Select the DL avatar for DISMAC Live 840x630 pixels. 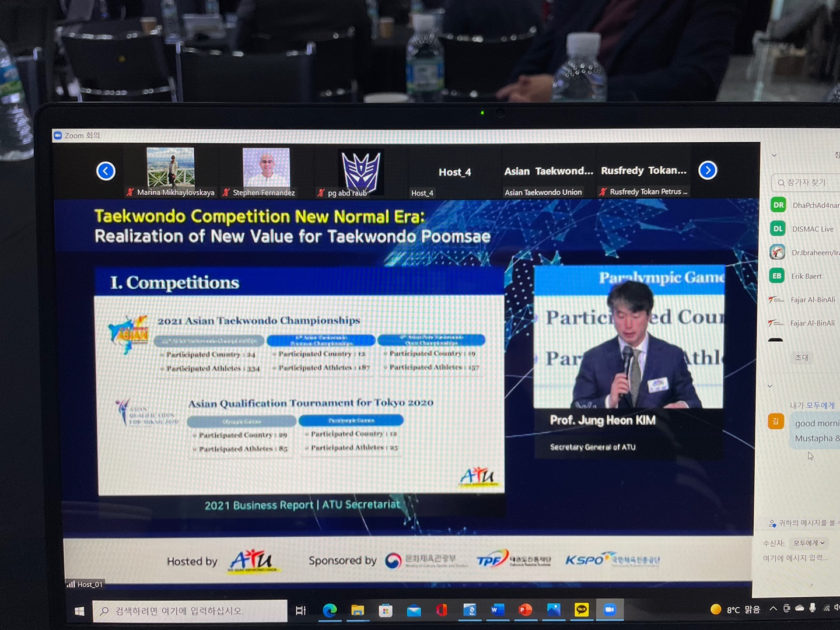[778, 229]
